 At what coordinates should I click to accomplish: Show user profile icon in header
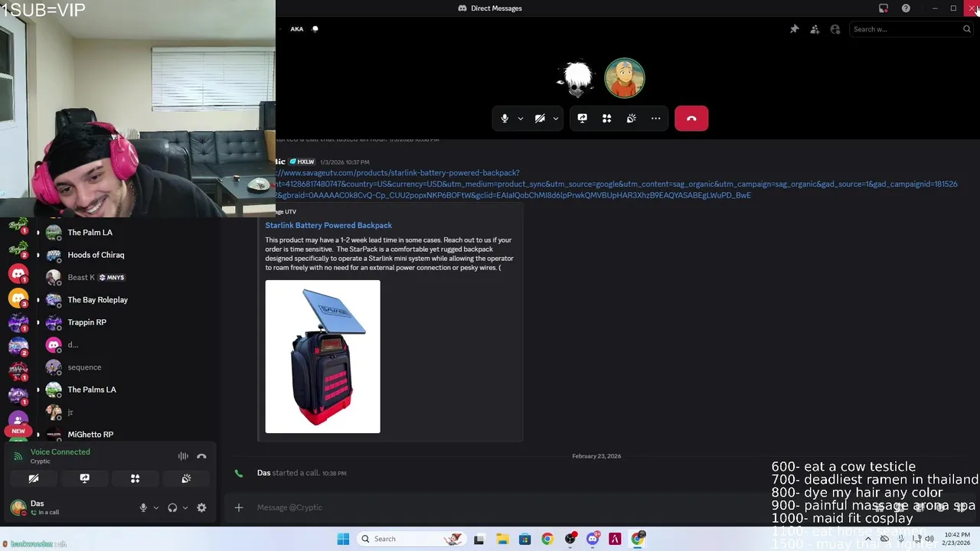pyautogui.click(x=835, y=29)
